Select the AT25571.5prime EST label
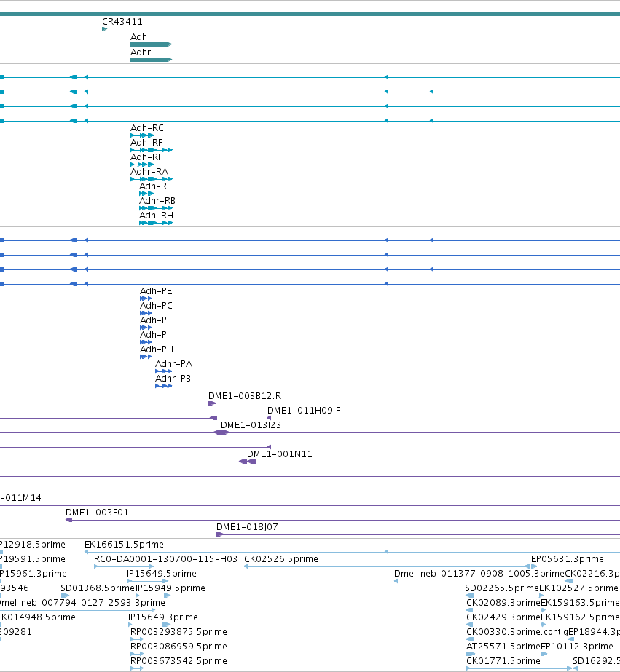The height and width of the screenshot is (672, 620). point(503,647)
